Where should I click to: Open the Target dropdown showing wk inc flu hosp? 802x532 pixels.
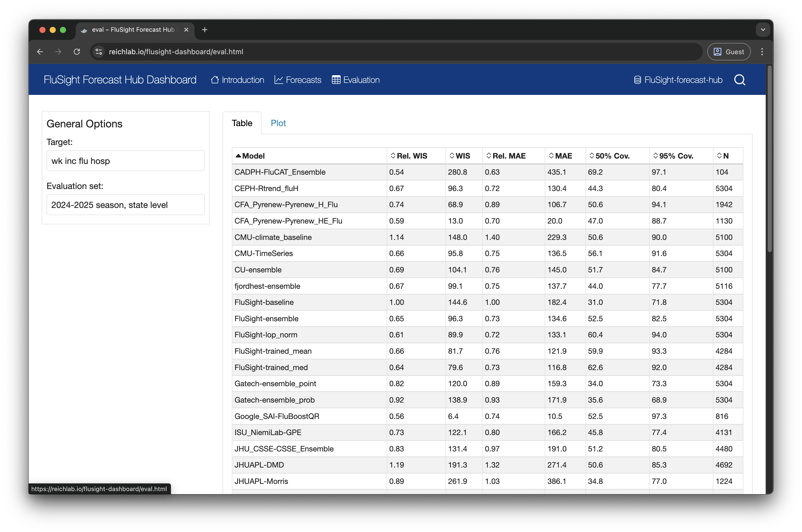[x=125, y=161]
